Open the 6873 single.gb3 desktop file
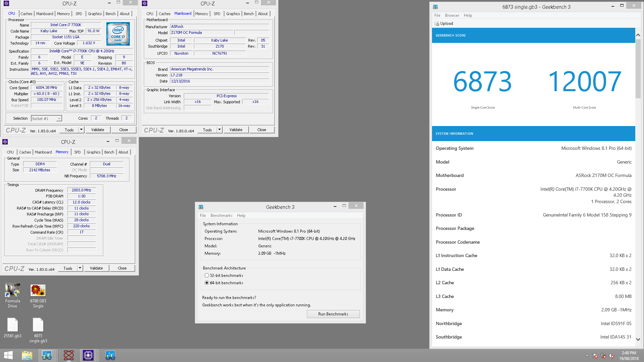Viewport: 644px width, 362px height. pos(38,330)
